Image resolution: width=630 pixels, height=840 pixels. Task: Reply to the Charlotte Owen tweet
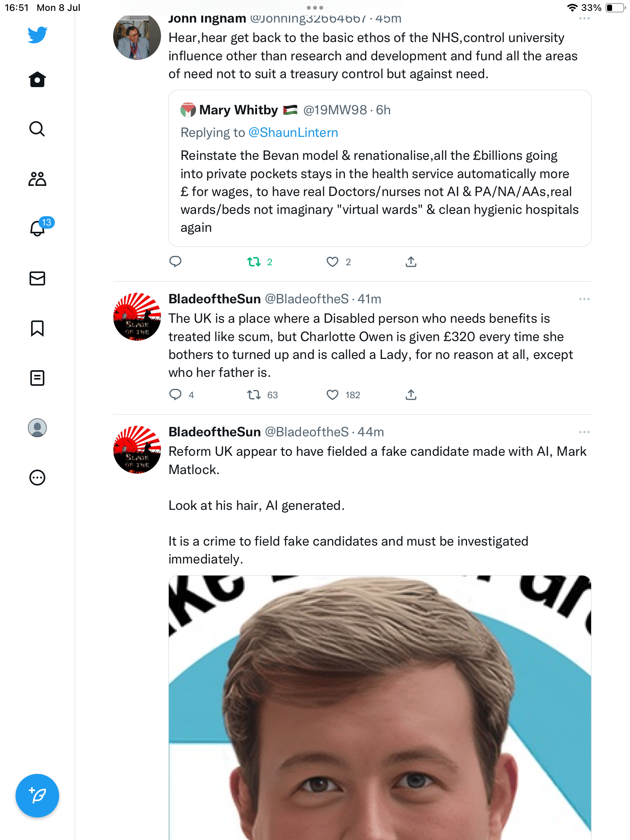tap(175, 395)
